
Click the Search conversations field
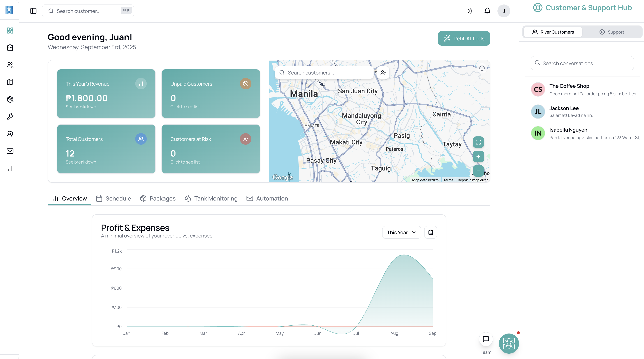pyautogui.click(x=582, y=63)
